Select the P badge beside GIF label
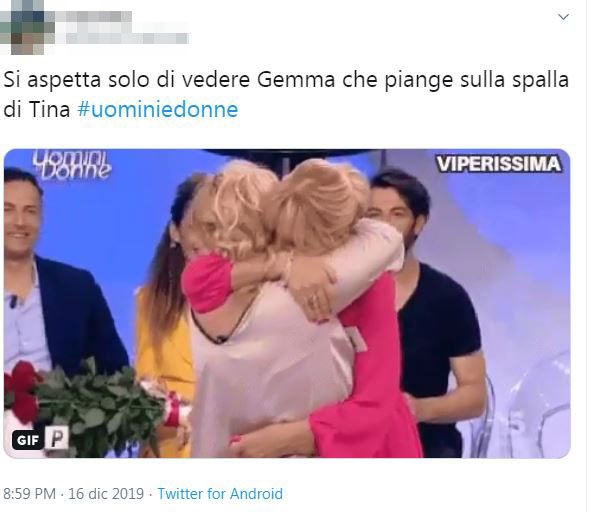The height and width of the screenshot is (512, 597). pyautogui.click(x=57, y=438)
